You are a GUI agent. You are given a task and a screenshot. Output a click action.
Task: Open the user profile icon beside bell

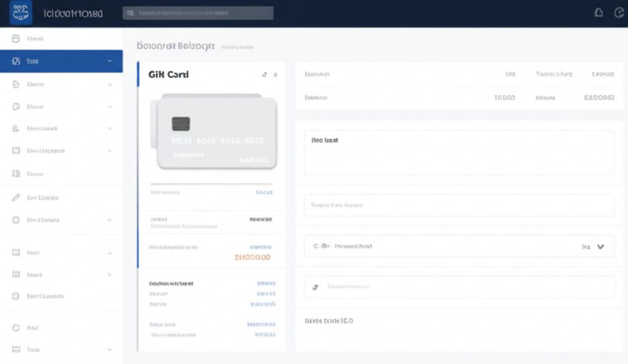tap(619, 13)
